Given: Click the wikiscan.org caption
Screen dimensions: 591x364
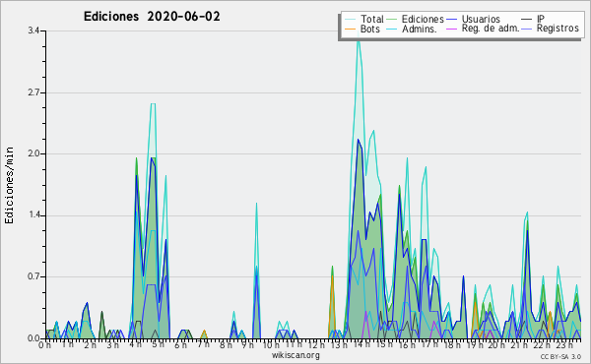Looking at the screenshot, I should 295,355.
